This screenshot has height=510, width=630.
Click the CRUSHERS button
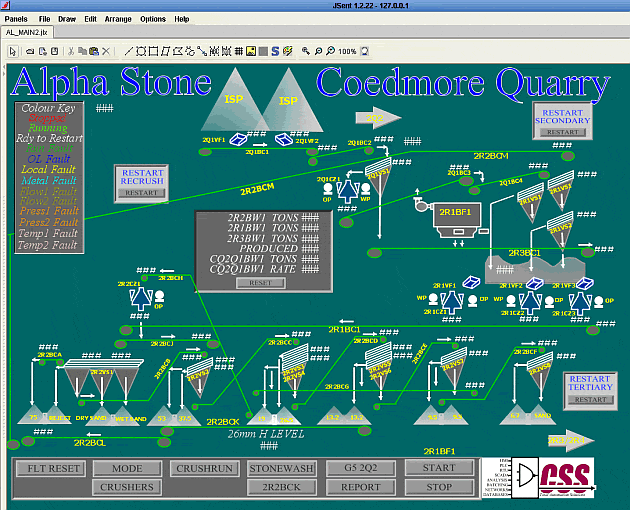click(127, 487)
